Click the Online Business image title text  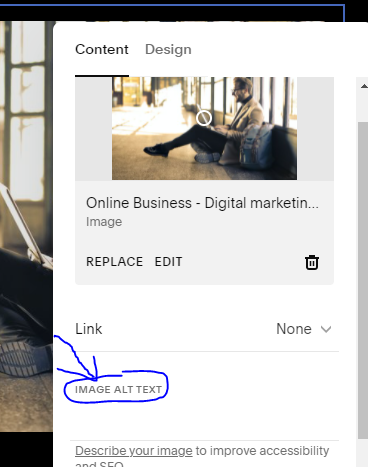202,203
